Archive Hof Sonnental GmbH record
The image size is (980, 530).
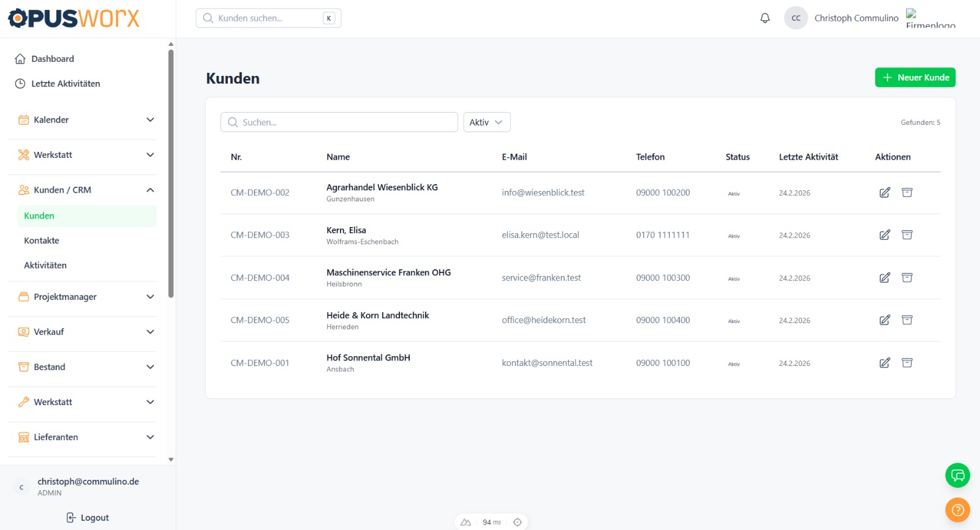(x=907, y=363)
